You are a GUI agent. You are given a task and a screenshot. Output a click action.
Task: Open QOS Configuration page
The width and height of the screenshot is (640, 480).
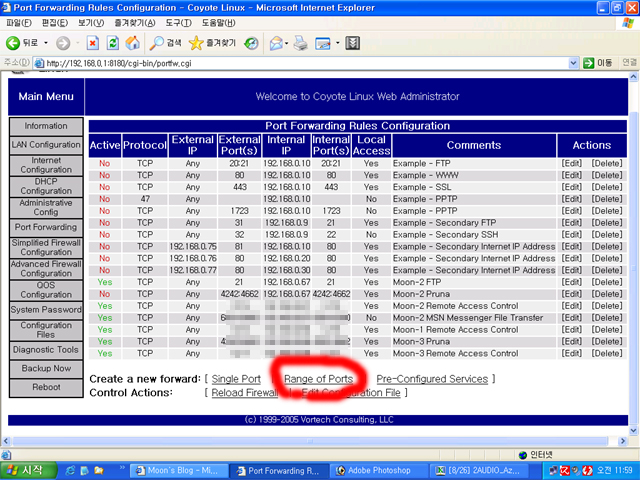46,290
